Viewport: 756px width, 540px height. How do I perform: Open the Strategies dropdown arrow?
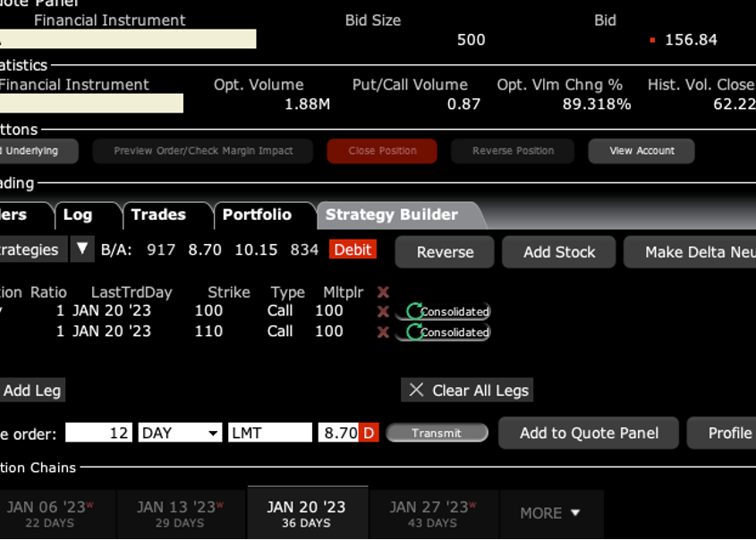tap(82, 249)
